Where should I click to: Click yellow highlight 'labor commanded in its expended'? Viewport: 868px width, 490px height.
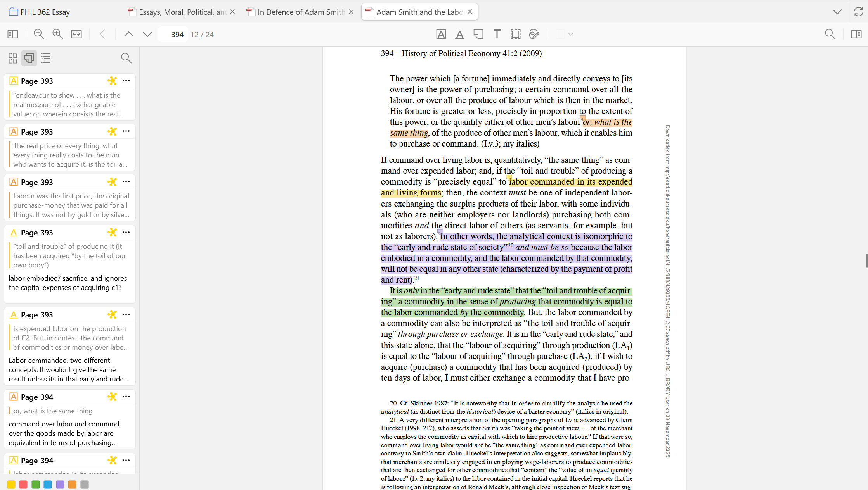click(x=570, y=182)
